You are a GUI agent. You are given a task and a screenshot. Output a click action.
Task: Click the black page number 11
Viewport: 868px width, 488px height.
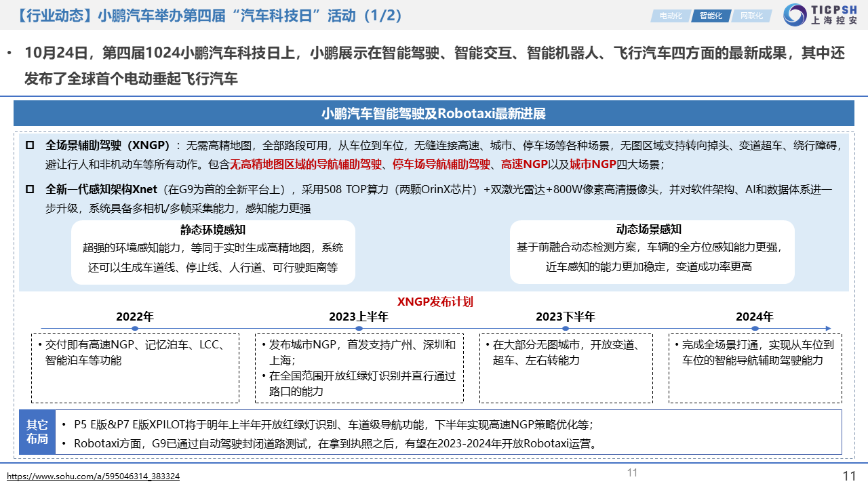click(x=849, y=476)
